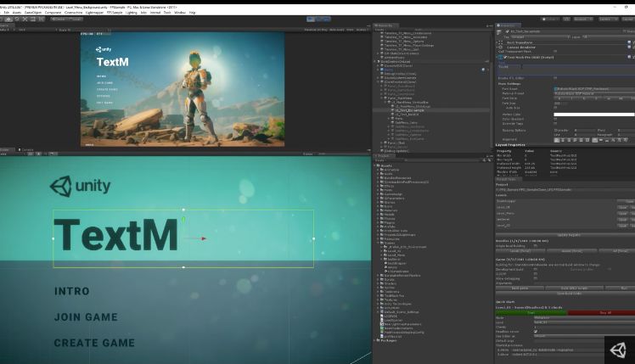Screen dimensions: 635x364
Task: Open the Layers dropdown in toolbar
Action: 608,19
